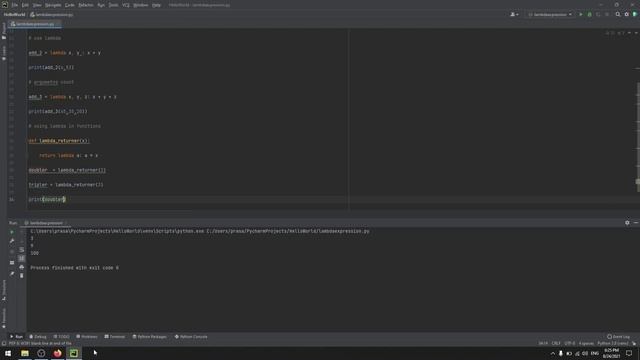Screen dimensions: 640x360
Task: Open the Run menu
Action: (101, 5)
